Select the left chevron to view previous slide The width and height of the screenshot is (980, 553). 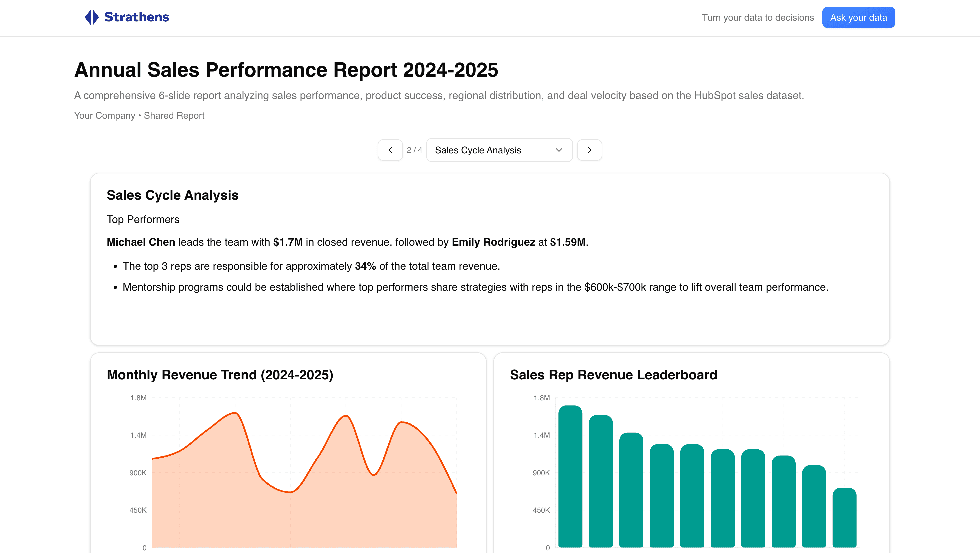click(x=390, y=150)
